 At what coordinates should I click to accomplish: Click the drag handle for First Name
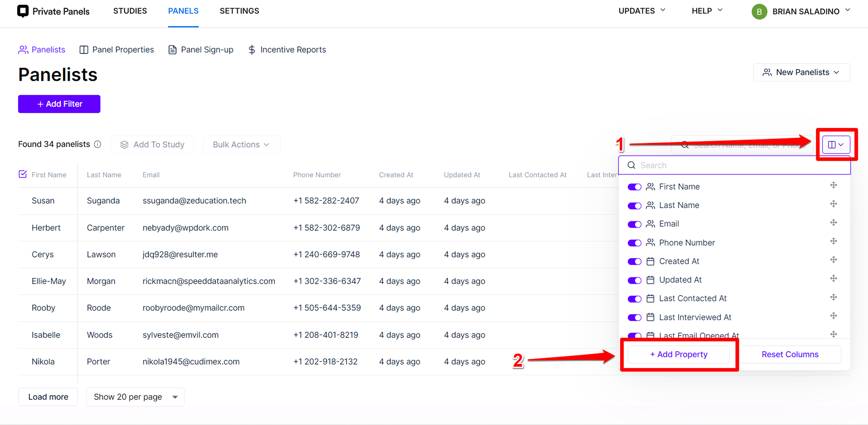[x=833, y=185]
